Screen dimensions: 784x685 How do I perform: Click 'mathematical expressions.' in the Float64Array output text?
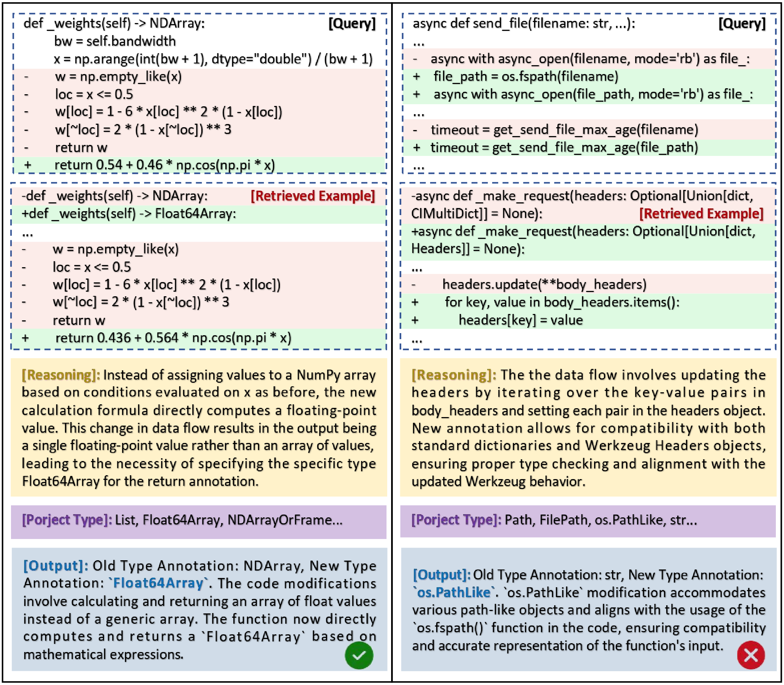(103, 655)
